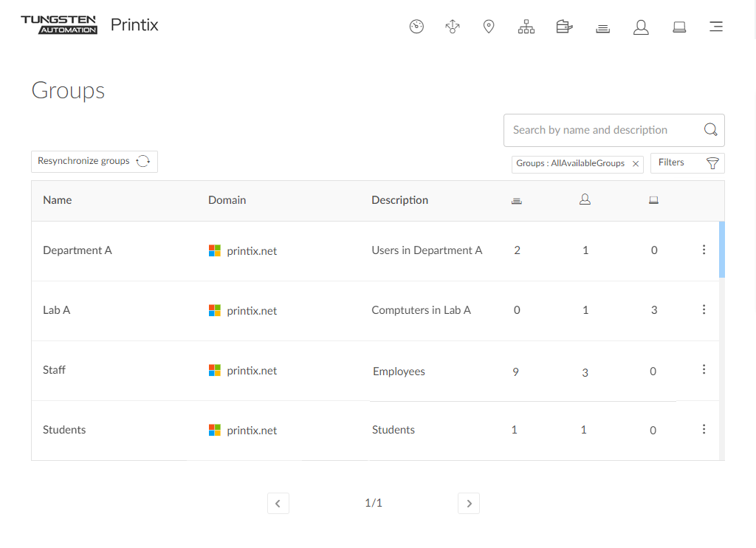Remove the AllAvailableGroups filter chip
The width and height of the screenshot is (756, 548).
(636, 164)
